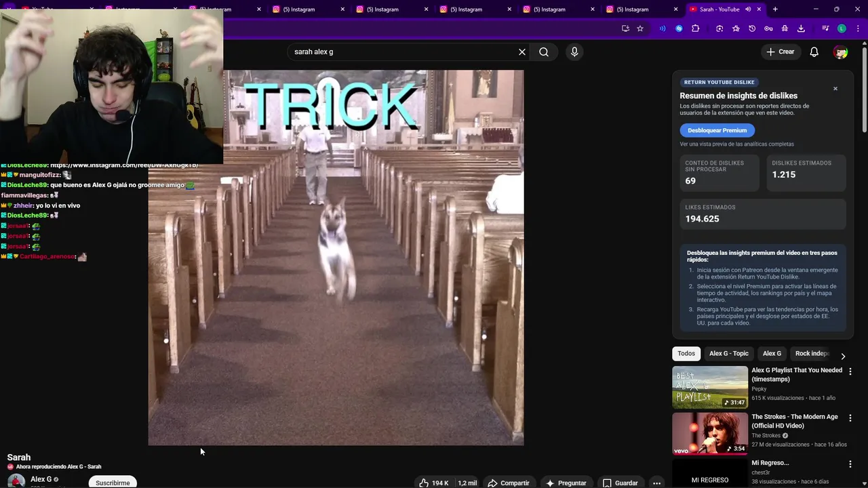Image resolution: width=868 pixels, height=488 pixels.
Task: Switch to the Sarah - YouTube tab
Action: tap(719, 9)
